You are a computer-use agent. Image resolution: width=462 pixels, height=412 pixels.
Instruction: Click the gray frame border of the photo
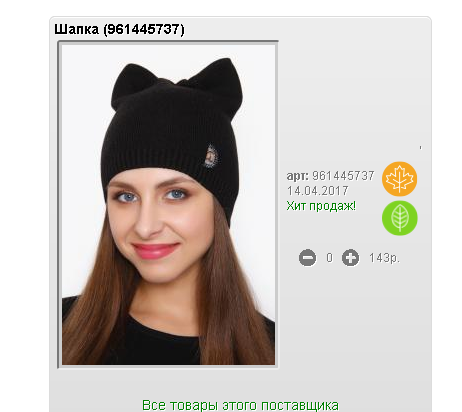tap(59, 205)
